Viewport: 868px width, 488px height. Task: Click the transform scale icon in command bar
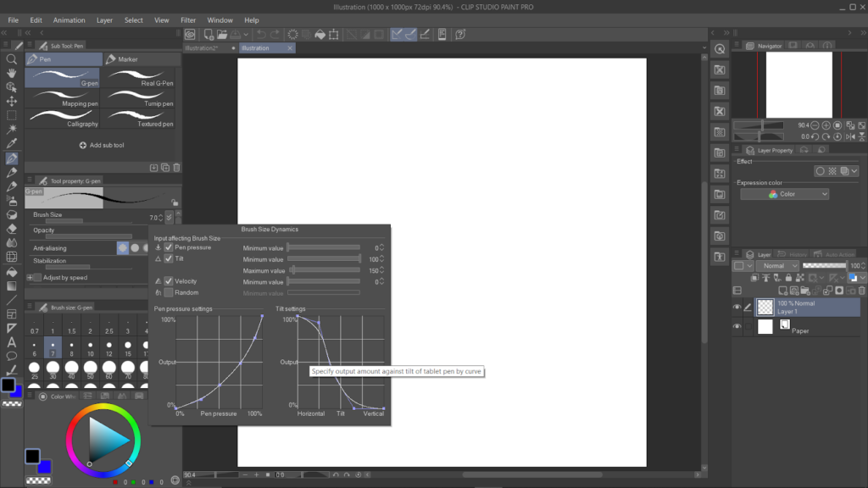(334, 34)
